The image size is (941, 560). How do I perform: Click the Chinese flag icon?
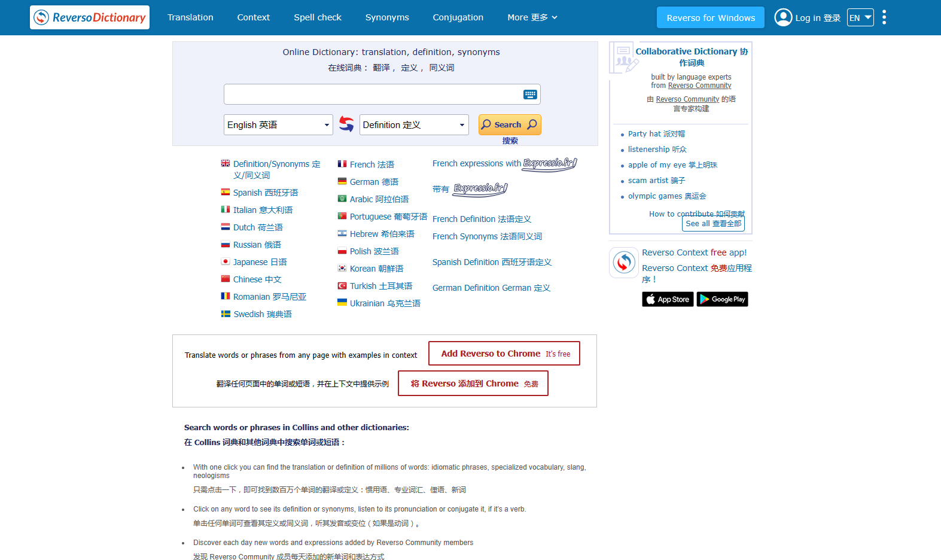pos(226,279)
